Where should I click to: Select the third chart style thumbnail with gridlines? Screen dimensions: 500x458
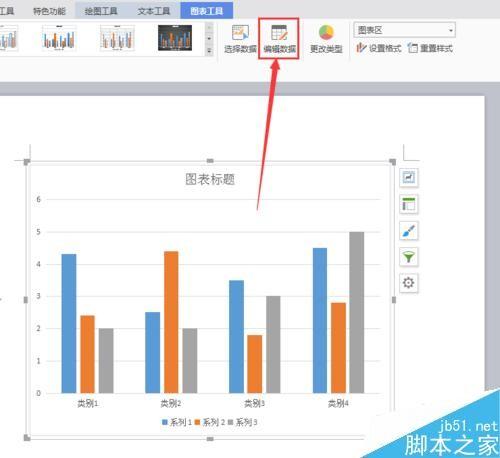pyautogui.click(x=117, y=38)
